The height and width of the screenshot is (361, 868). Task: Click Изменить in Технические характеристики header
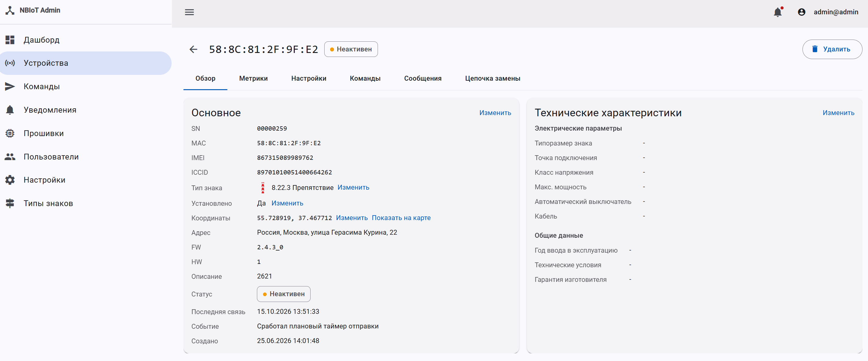[x=838, y=113]
